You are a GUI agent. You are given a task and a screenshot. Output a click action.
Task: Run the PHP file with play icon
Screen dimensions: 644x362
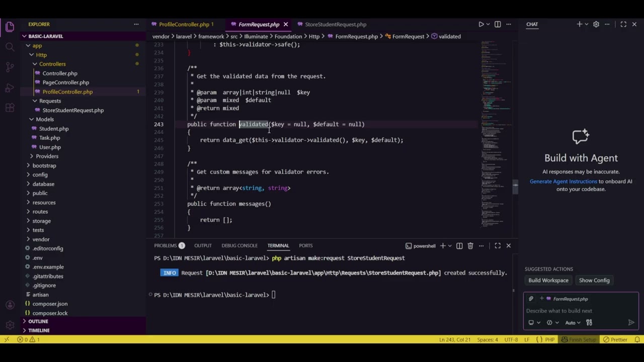click(480, 24)
